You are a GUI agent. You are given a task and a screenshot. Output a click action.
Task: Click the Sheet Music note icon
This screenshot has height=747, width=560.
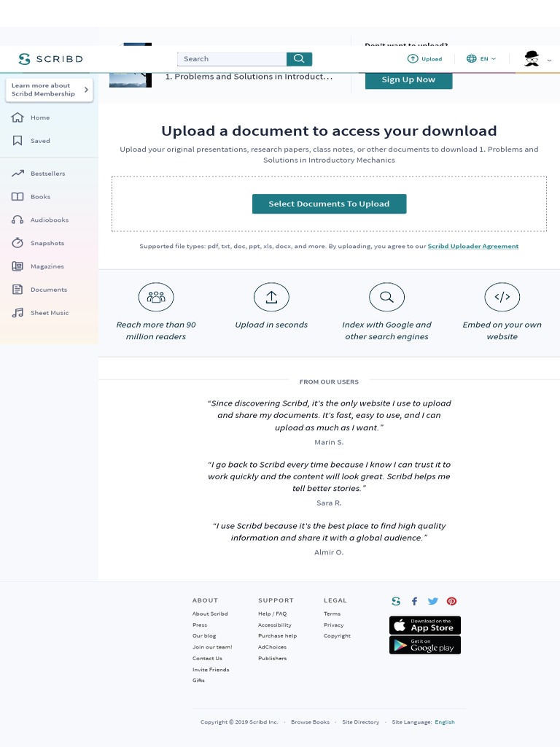[17, 312]
